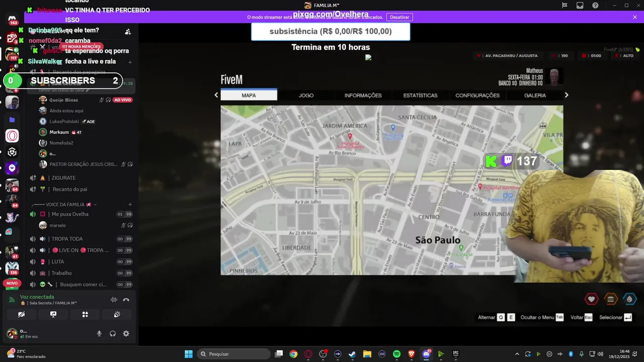Open Spotify from taskbar

[x=396, y=354]
